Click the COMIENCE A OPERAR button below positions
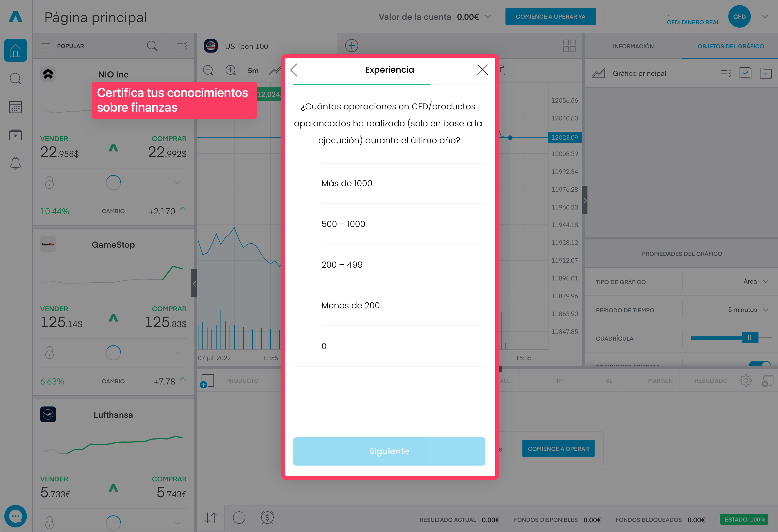 (558, 449)
